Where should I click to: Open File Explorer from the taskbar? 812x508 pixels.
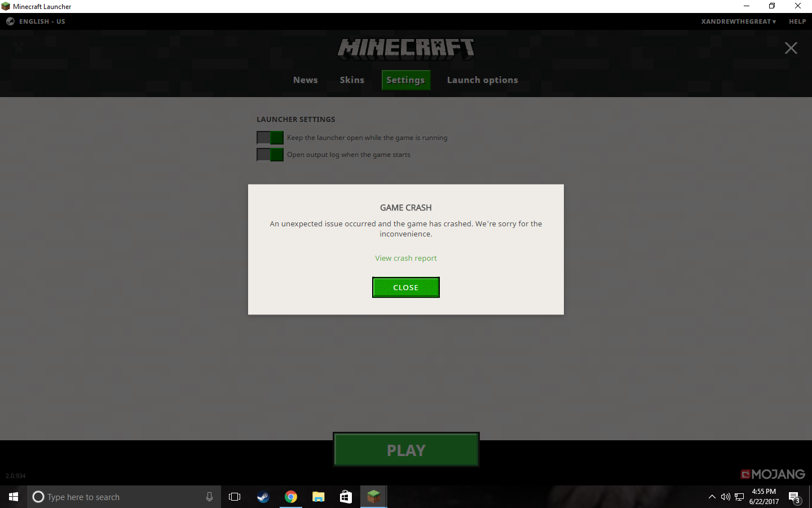(319, 497)
